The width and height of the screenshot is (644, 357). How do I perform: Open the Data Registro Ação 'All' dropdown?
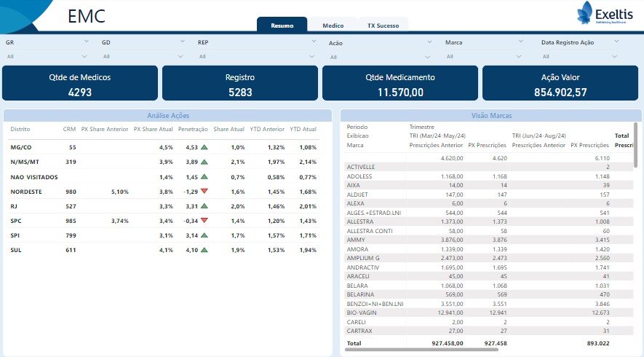579,56
